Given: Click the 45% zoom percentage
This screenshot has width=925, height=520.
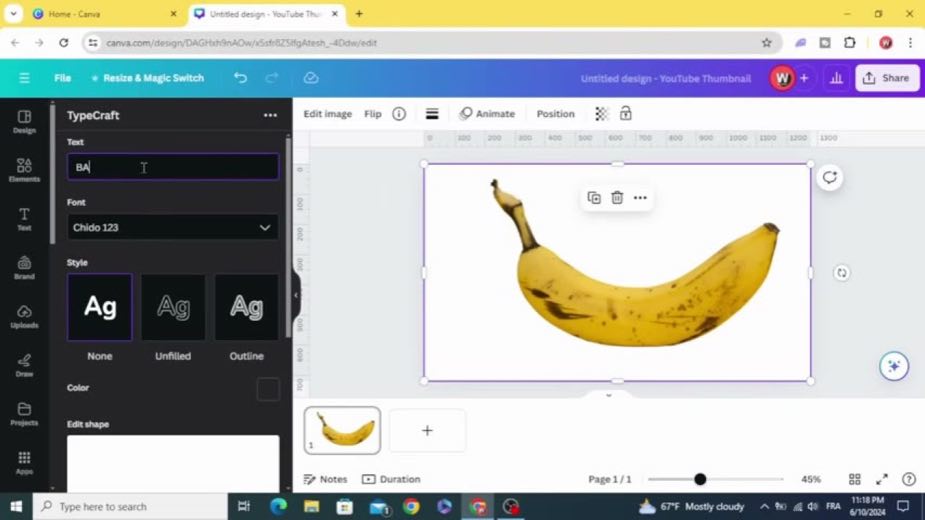Looking at the screenshot, I should 811,479.
